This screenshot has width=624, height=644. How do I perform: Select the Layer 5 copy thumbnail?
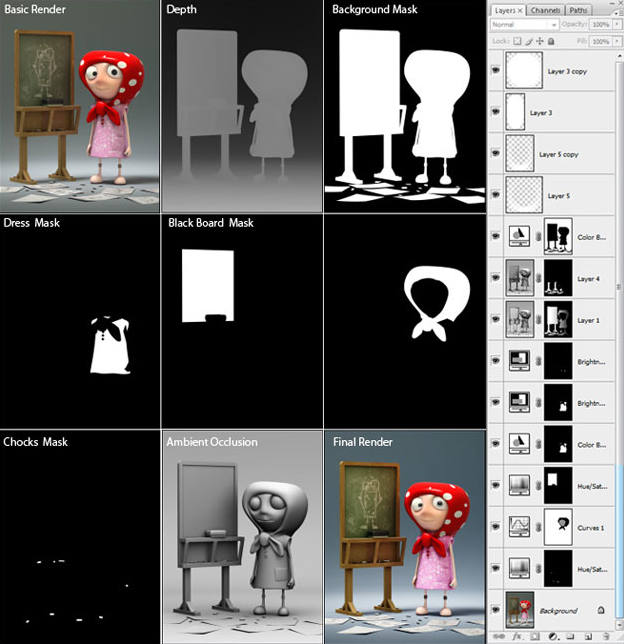point(520,153)
